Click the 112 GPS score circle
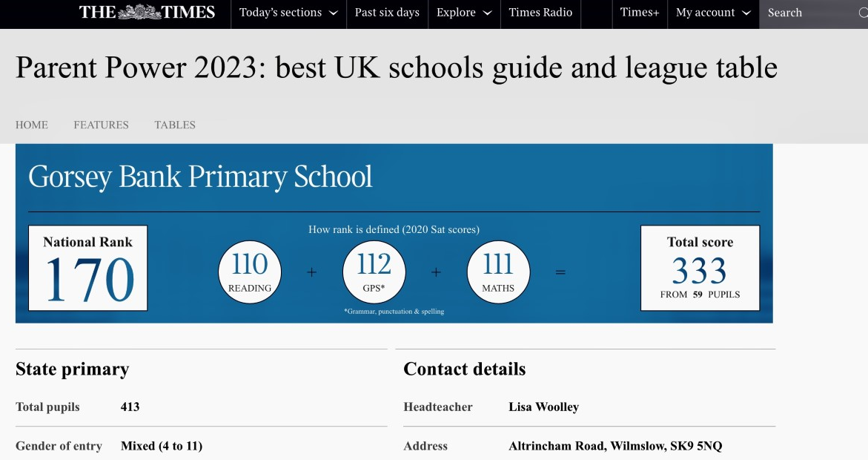Viewport: 868px width, 460px height. click(x=374, y=272)
